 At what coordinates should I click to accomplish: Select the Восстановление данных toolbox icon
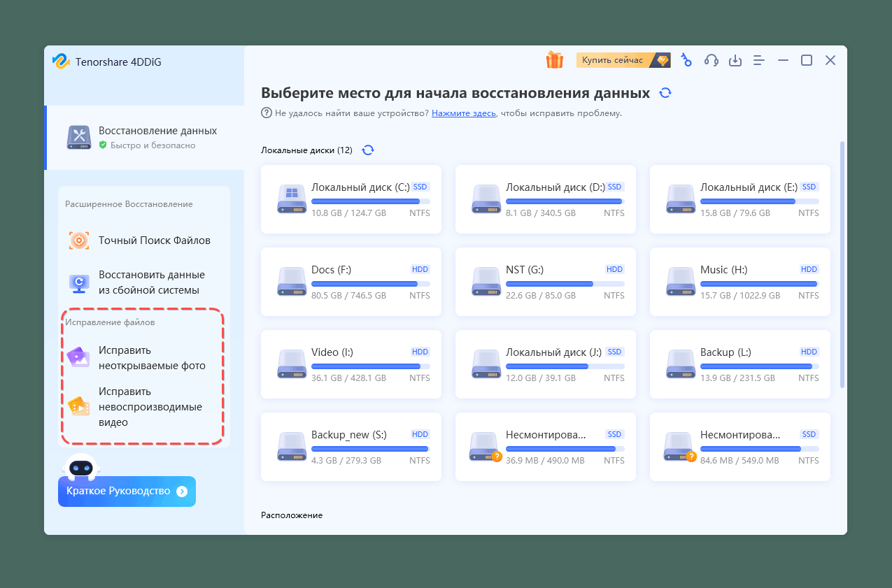pyautogui.click(x=79, y=138)
